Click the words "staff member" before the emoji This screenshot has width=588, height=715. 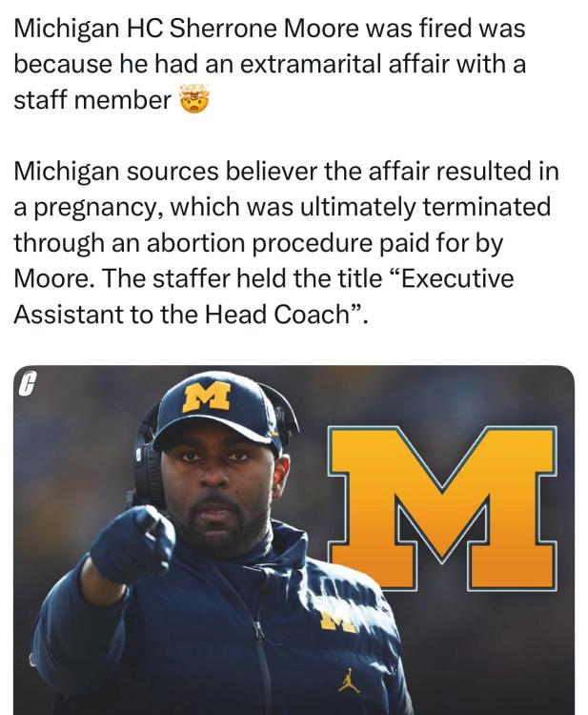pos(92,100)
